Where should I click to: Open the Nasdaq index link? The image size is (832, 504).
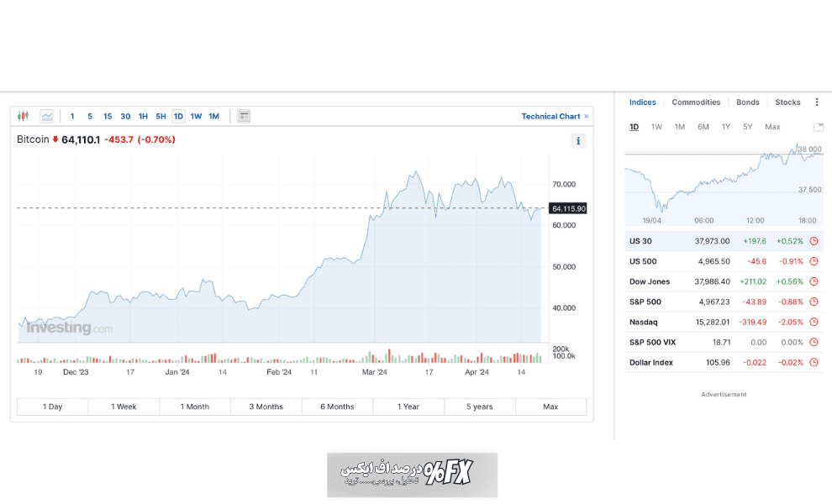tap(643, 322)
